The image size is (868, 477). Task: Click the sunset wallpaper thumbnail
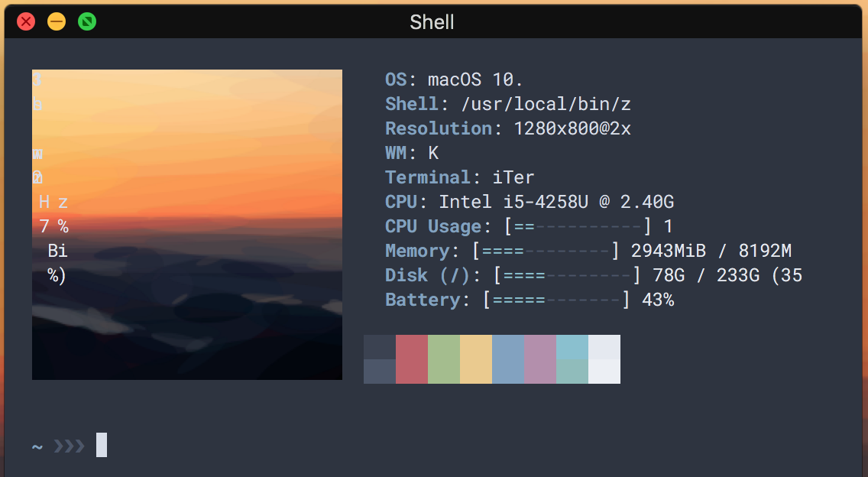[x=186, y=224]
